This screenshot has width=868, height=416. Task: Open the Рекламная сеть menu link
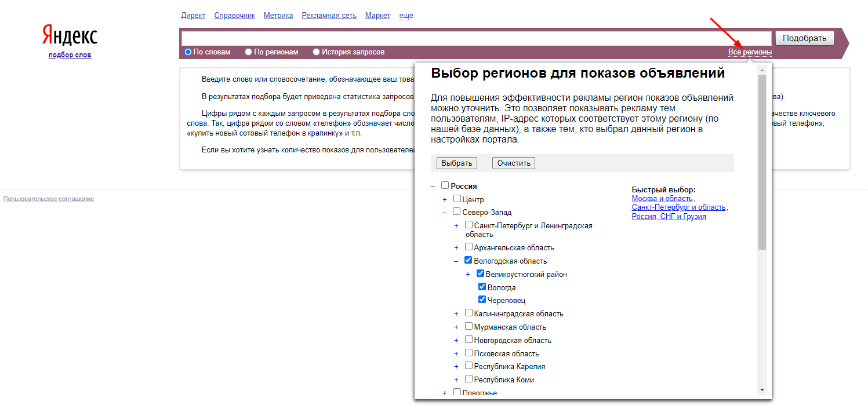[329, 16]
